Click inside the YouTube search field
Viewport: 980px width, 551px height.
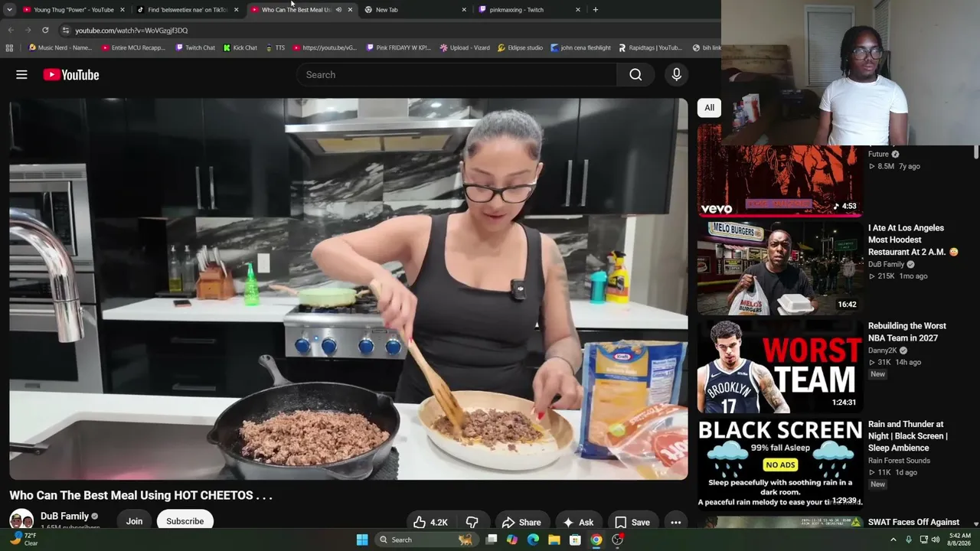456,74
